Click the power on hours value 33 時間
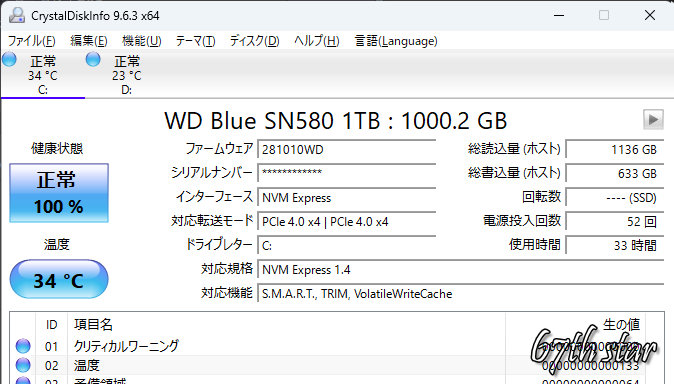 click(x=615, y=246)
